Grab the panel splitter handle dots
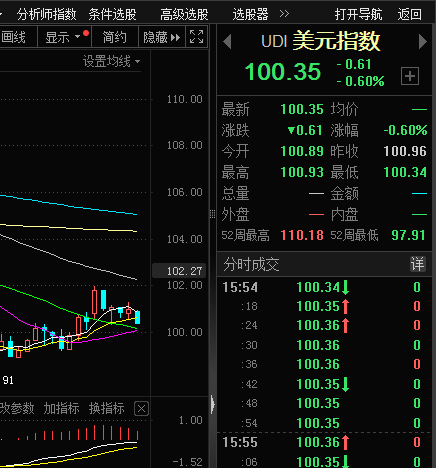 tap(213, 214)
